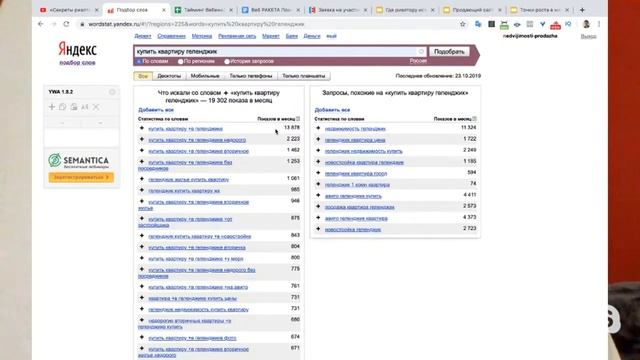Open the 'Россия' region selector

tap(418, 61)
